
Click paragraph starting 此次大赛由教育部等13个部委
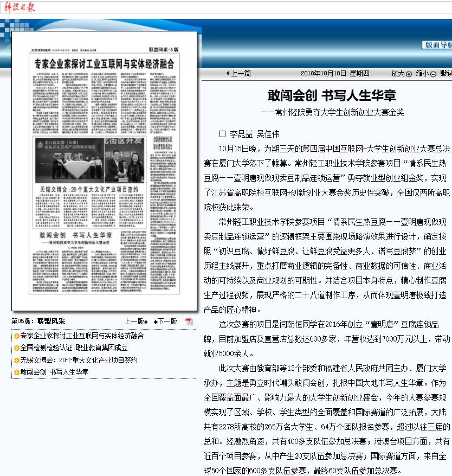[327, 419]
